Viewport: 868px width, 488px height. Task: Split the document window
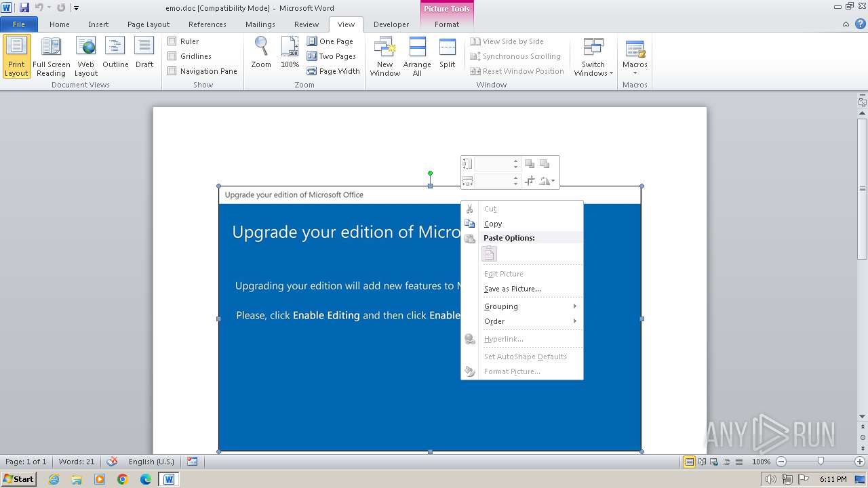pyautogui.click(x=448, y=53)
